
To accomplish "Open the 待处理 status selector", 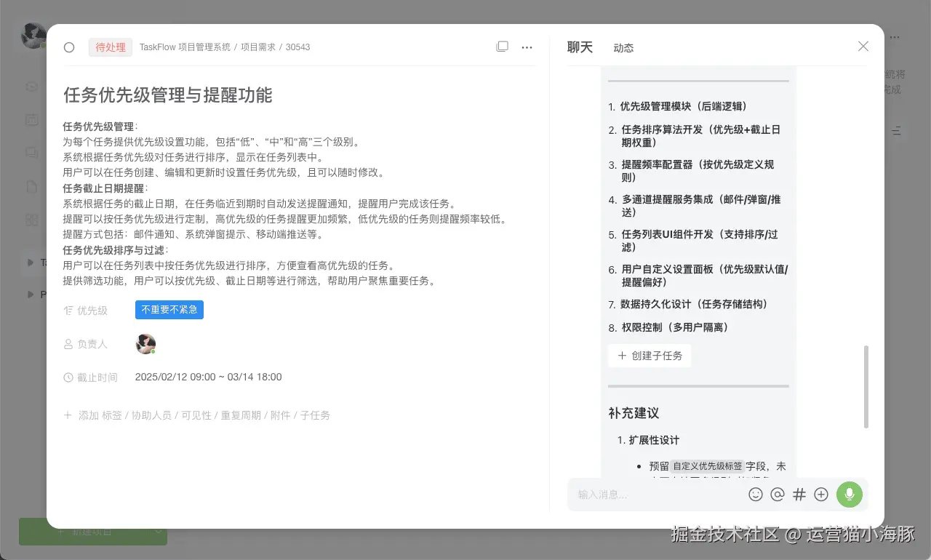I will [110, 47].
